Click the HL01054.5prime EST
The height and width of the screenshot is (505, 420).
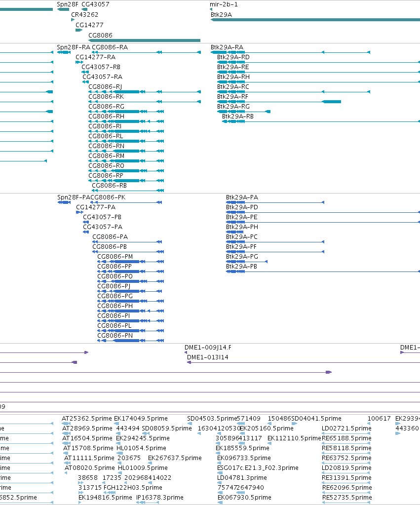119,454
